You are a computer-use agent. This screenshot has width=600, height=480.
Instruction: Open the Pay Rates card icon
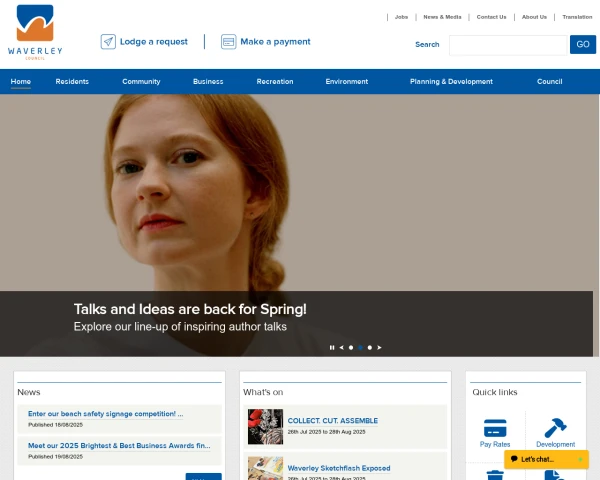[495, 428]
